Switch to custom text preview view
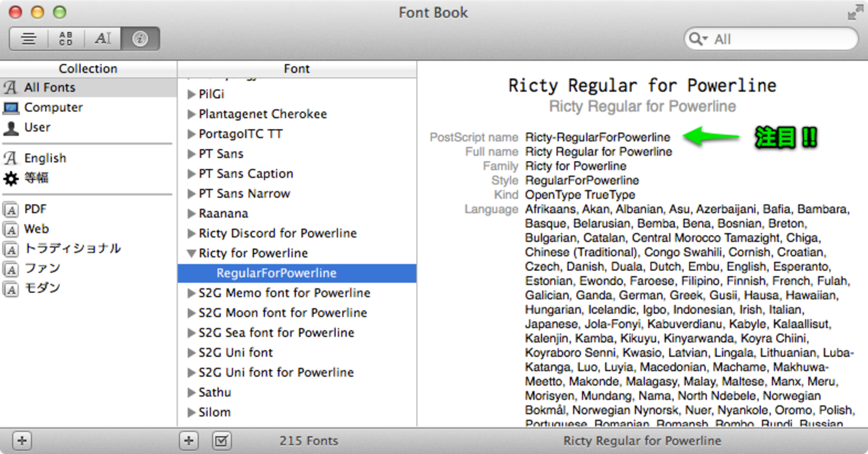 point(102,39)
